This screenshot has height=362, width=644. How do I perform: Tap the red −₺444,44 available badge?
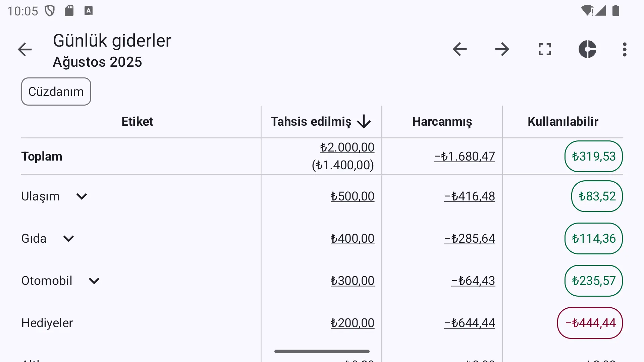click(590, 323)
